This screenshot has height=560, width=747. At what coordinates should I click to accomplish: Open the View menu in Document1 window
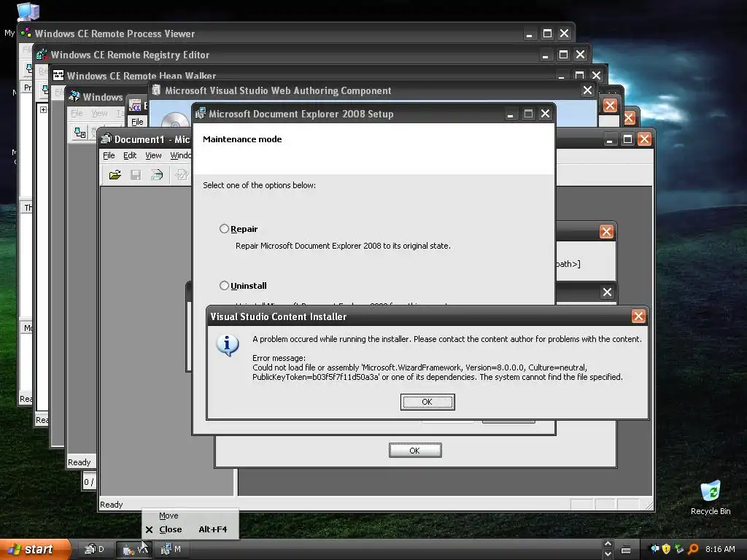[153, 156]
